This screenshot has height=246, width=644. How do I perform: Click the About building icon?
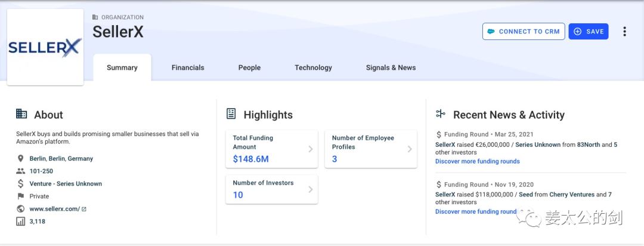pyautogui.click(x=21, y=114)
